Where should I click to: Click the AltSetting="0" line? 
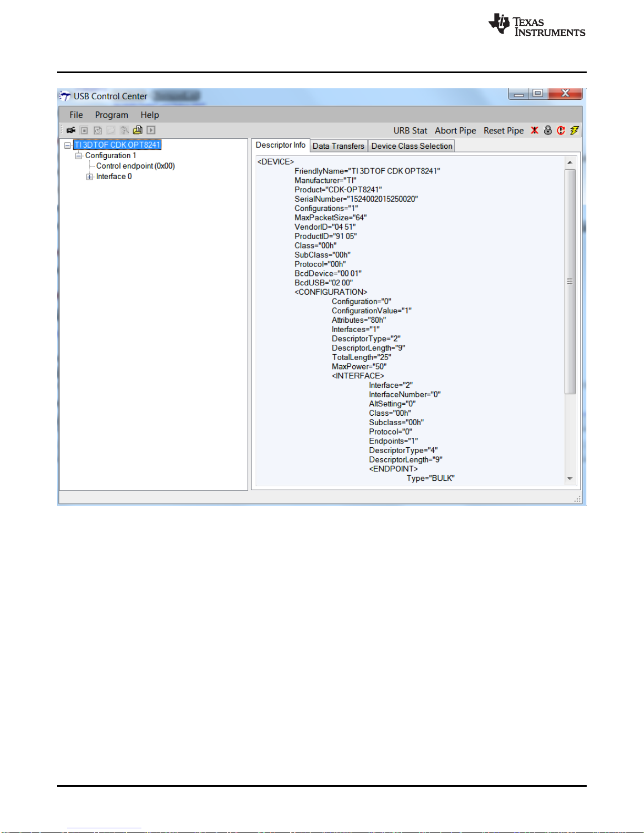(x=392, y=404)
